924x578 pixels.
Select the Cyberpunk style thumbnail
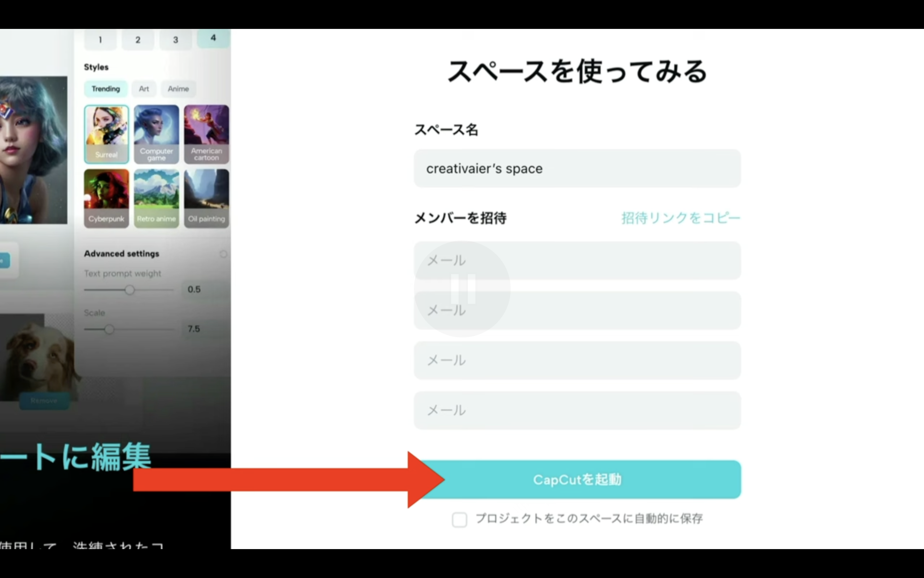coord(107,198)
